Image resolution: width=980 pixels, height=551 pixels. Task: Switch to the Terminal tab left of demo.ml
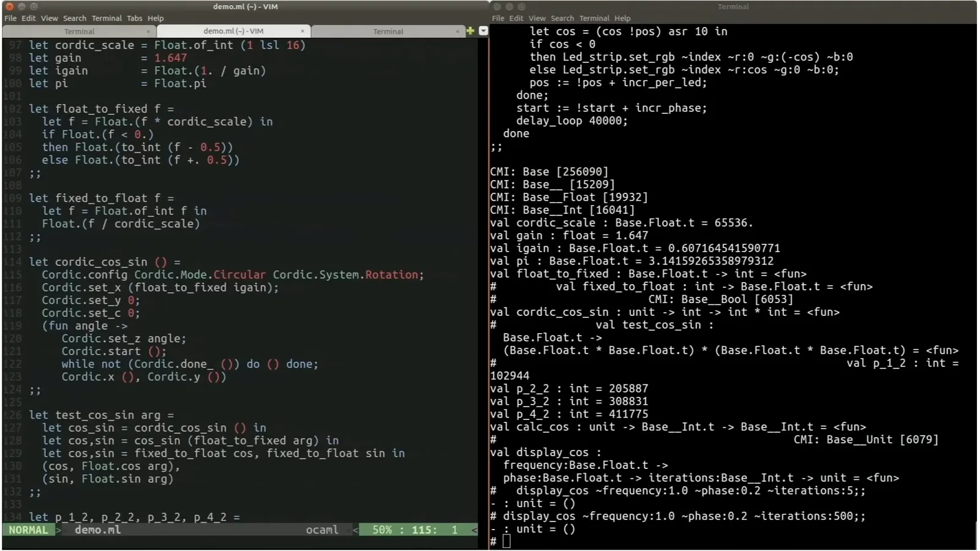pyautogui.click(x=79, y=31)
